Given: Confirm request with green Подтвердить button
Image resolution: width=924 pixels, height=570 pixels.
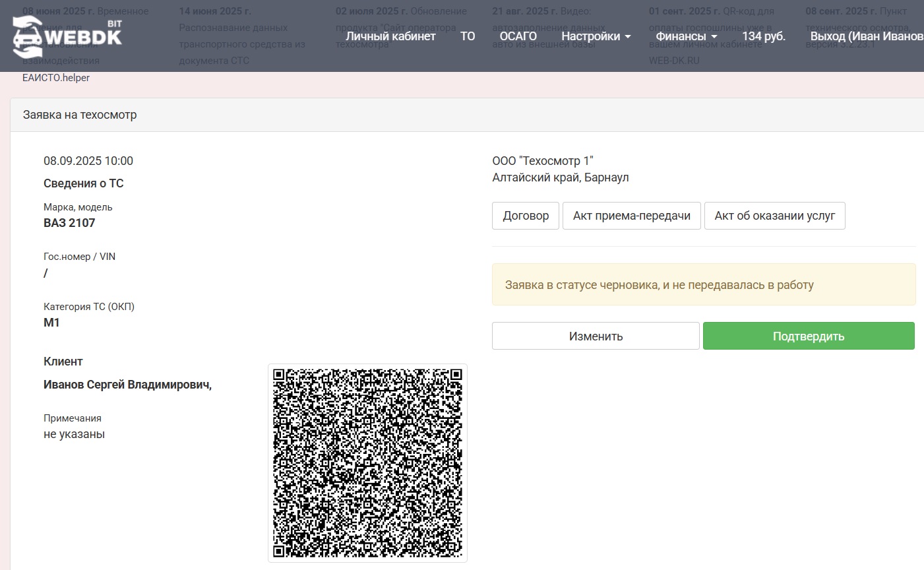Looking at the screenshot, I should 809,336.
